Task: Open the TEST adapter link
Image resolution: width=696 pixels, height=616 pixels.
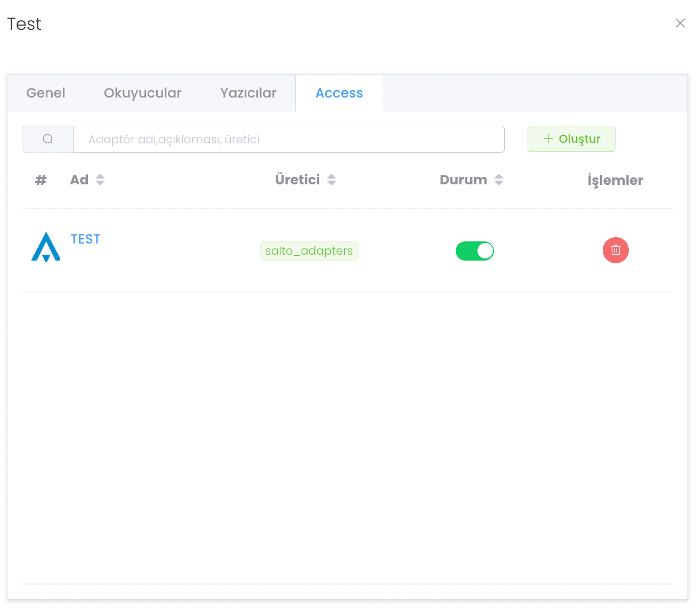Action: pyautogui.click(x=85, y=239)
